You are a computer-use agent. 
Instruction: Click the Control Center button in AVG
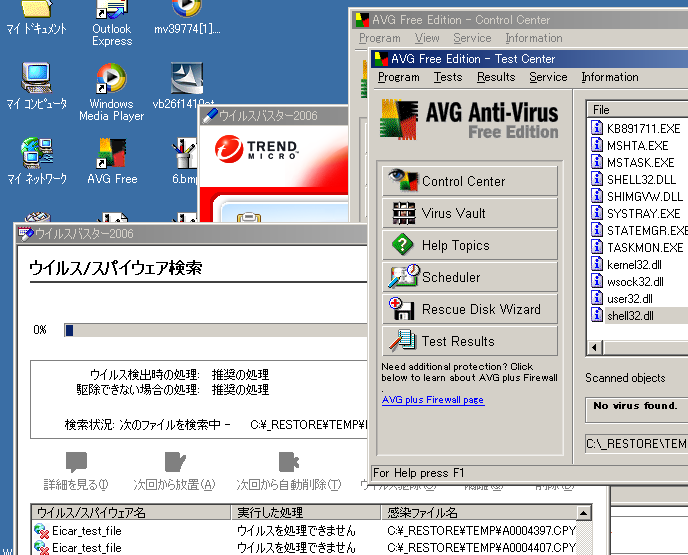pyautogui.click(x=470, y=181)
